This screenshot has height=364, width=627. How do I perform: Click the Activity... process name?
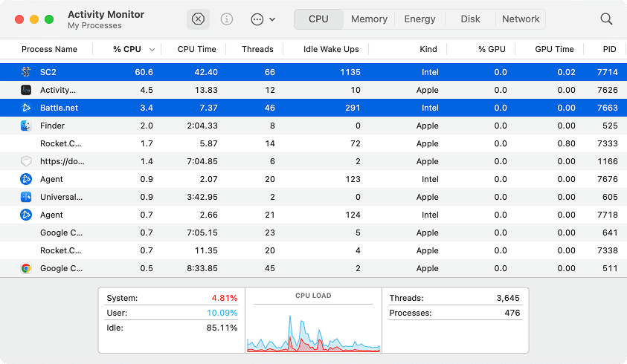(57, 90)
